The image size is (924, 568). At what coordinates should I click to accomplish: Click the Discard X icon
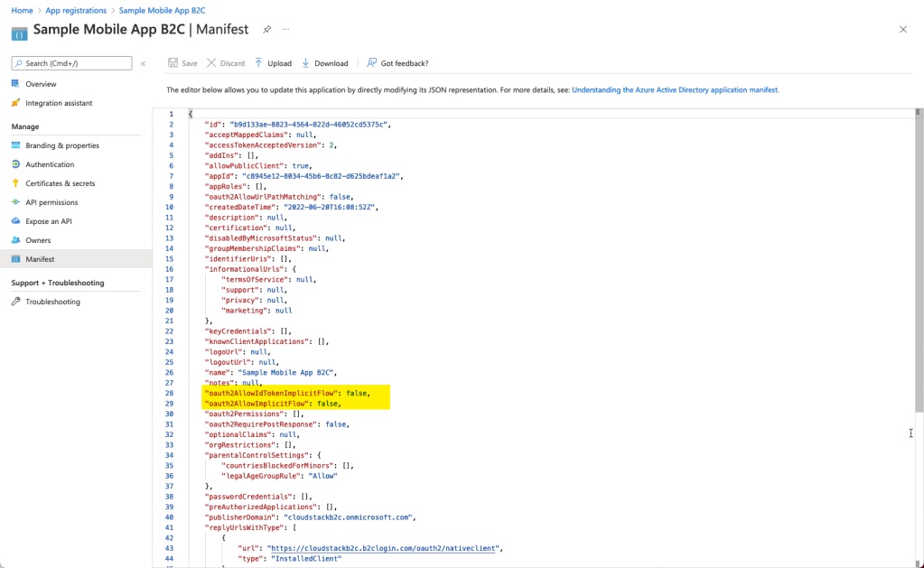(x=211, y=63)
